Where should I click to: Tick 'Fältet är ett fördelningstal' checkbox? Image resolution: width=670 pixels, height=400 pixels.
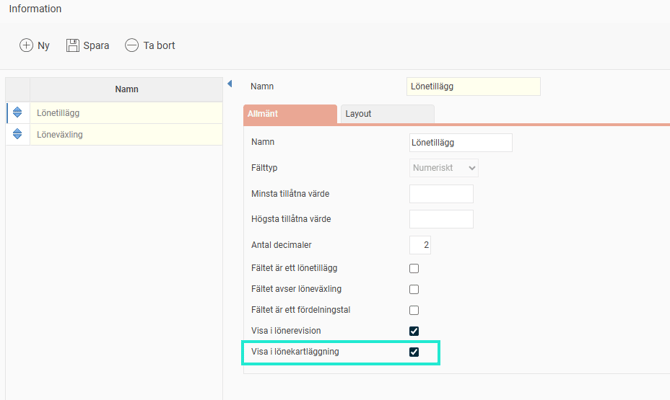pyautogui.click(x=414, y=310)
